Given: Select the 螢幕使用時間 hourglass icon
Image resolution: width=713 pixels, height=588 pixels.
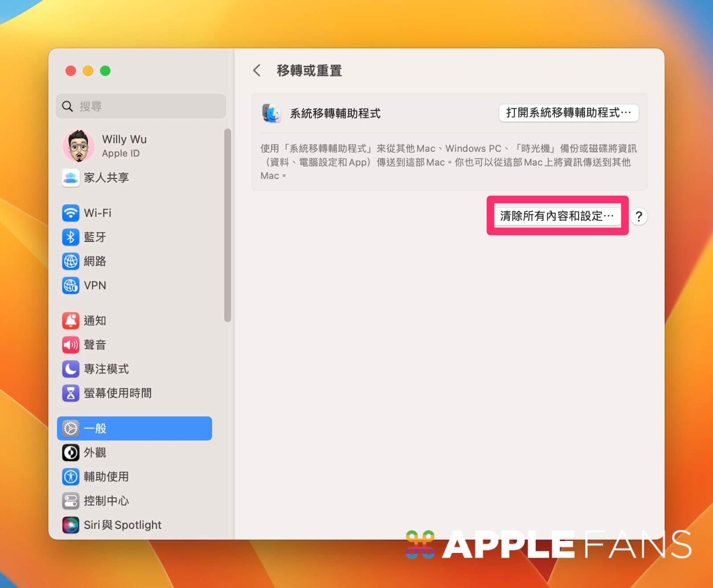Looking at the screenshot, I should [71, 393].
